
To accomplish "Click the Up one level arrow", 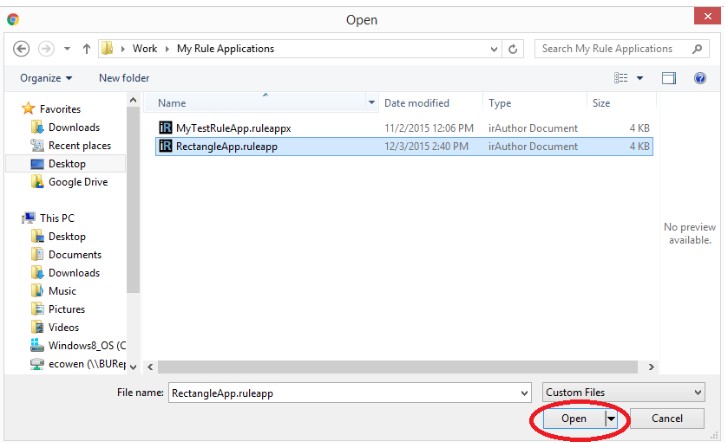I will (85, 48).
